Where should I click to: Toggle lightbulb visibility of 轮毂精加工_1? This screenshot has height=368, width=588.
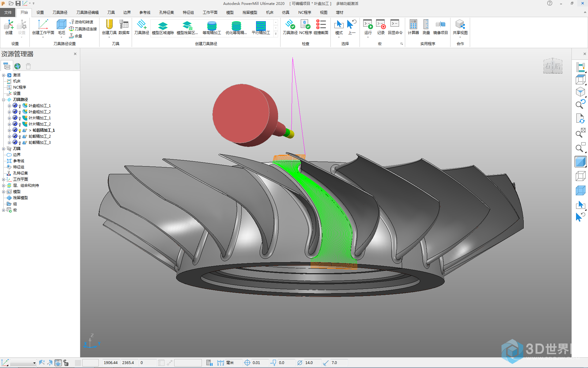pos(20,130)
